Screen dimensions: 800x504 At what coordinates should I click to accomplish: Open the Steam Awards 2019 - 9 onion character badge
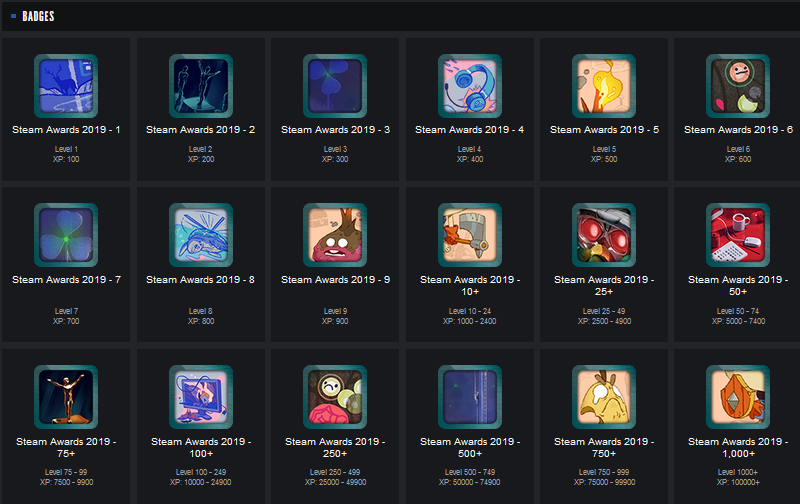(x=335, y=235)
